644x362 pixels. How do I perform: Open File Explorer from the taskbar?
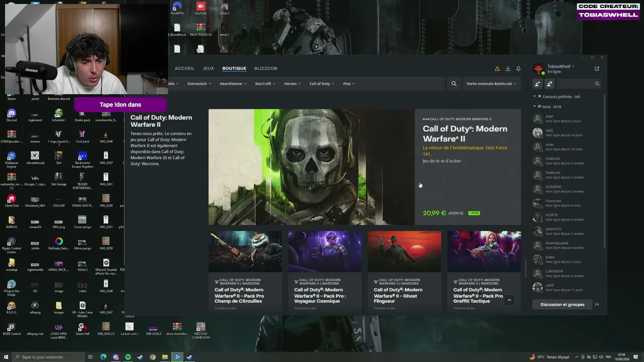165,357
